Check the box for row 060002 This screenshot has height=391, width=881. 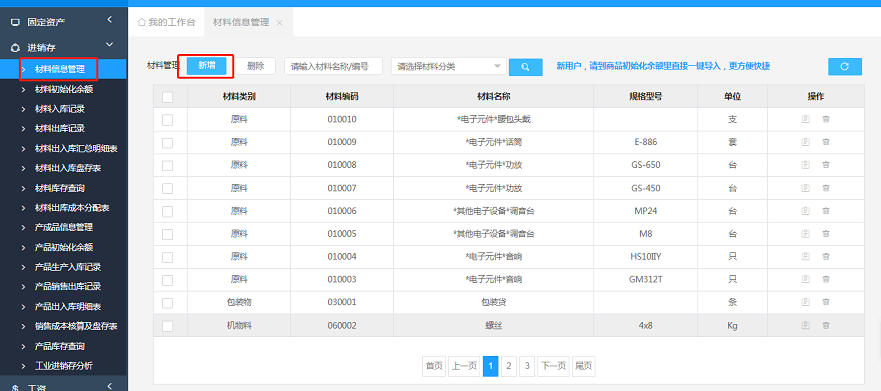(167, 326)
